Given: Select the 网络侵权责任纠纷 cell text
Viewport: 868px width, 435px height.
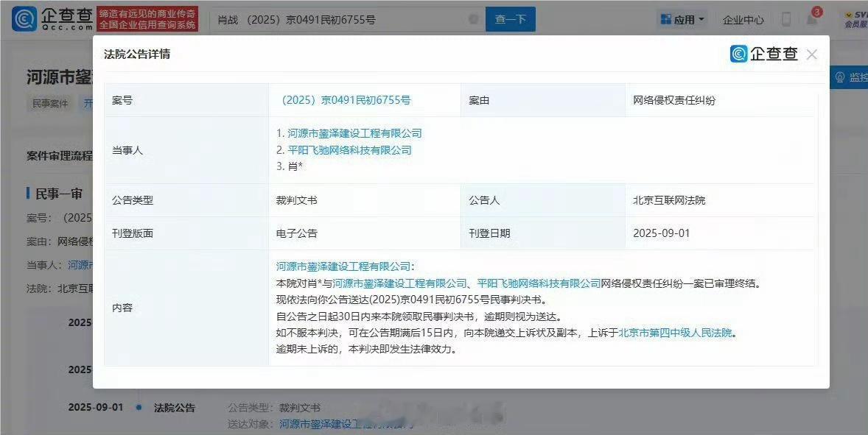Looking at the screenshot, I should (x=674, y=100).
